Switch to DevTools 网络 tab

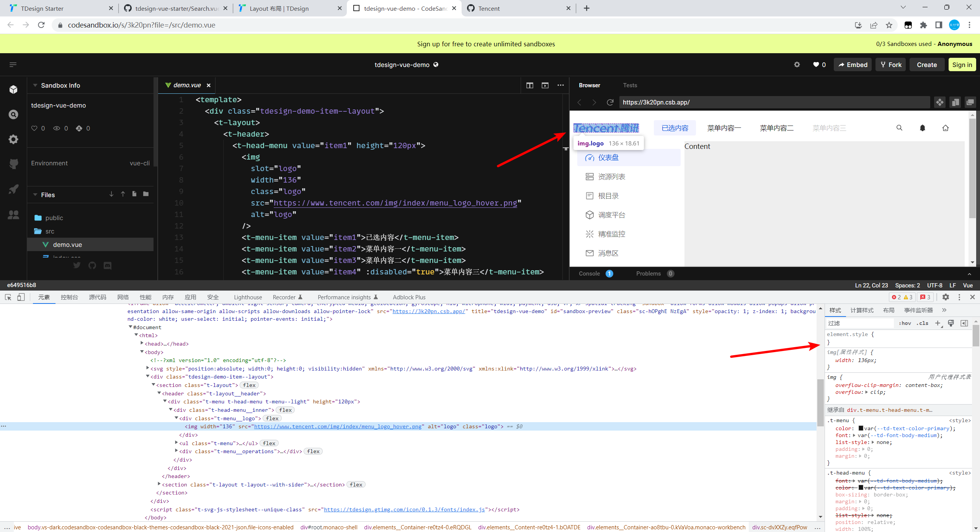(x=123, y=297)
